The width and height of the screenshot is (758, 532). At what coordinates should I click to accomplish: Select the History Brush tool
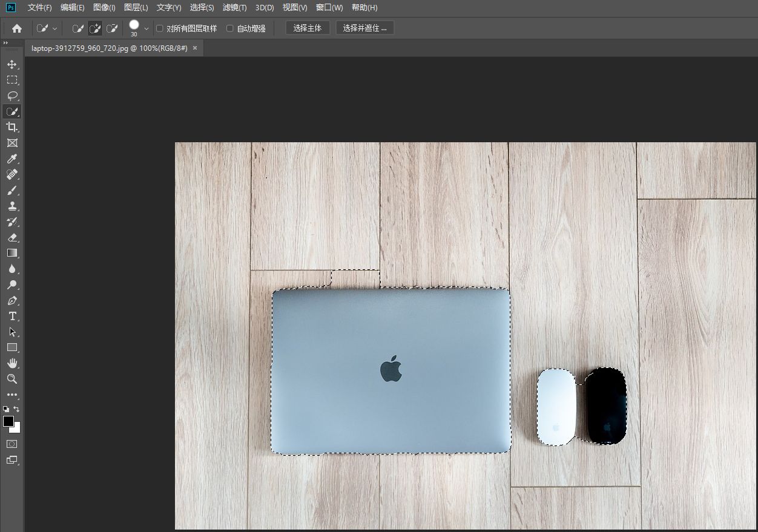tap(12, 222)
